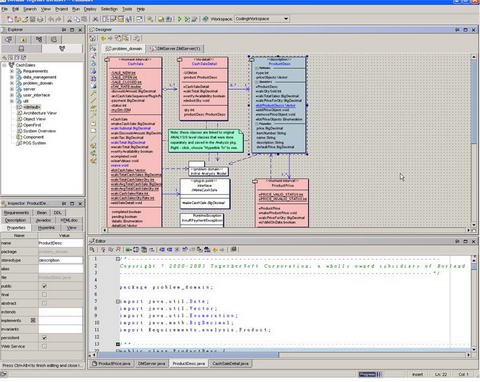
Task: Collapse code fold at editor line 1
Action: coord(118,259)
